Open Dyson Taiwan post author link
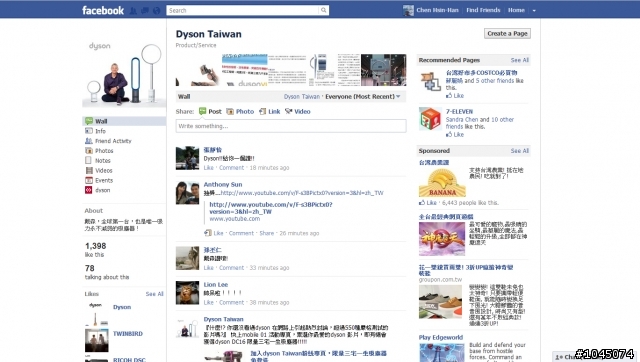 tap(223, 319)
